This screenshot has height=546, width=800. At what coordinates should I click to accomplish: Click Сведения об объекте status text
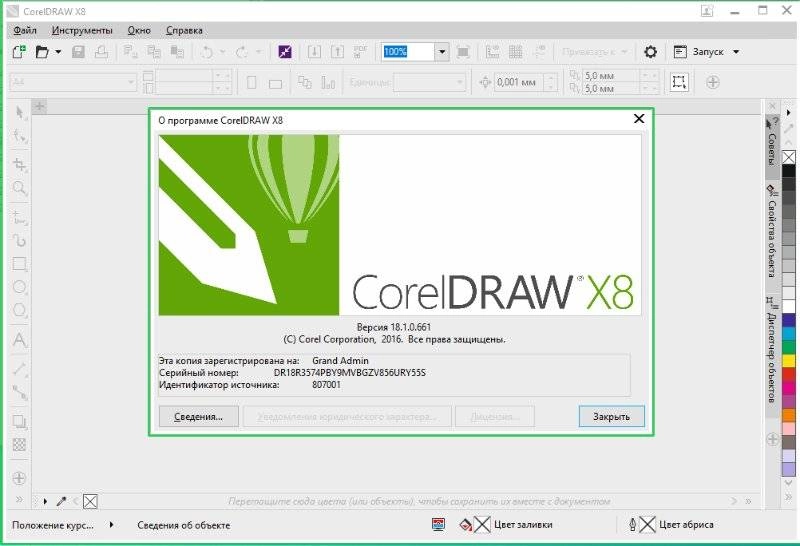point(184,525)
